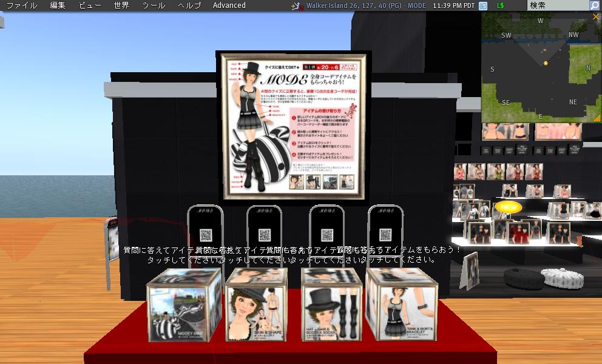Click the yellow avatar dot on minimap

546,63
